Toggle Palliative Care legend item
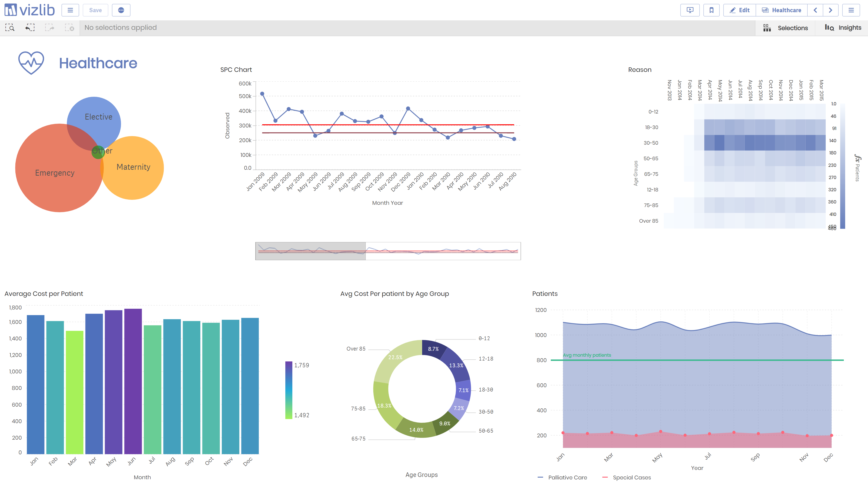This screenshot has width=868, height=488. click(x=562, y=477)
